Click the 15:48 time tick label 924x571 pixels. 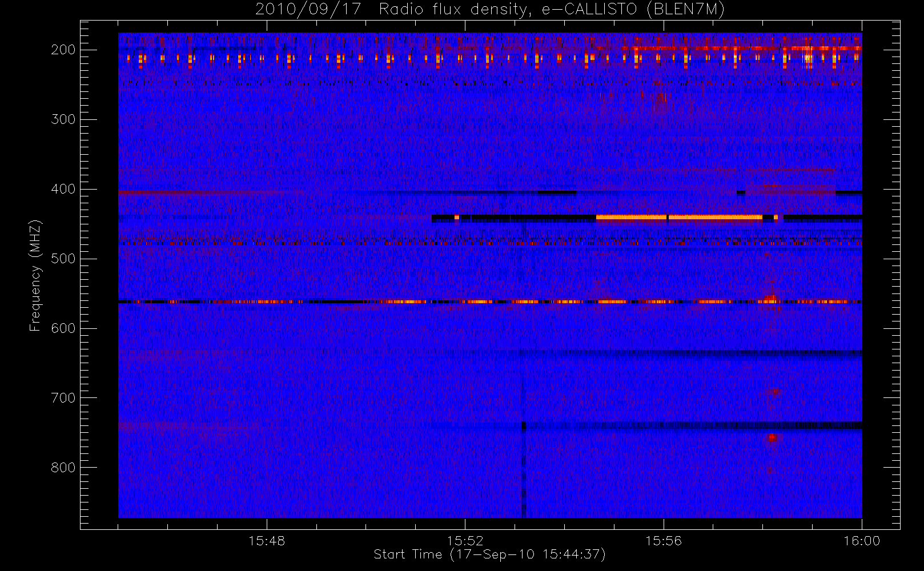click(267, 541)
